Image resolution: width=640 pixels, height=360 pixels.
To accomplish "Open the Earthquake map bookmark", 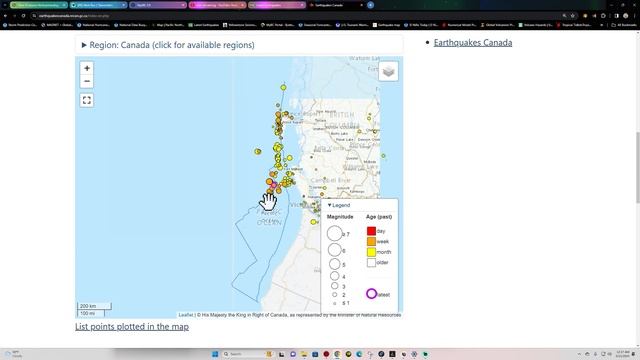I will 386,25.
